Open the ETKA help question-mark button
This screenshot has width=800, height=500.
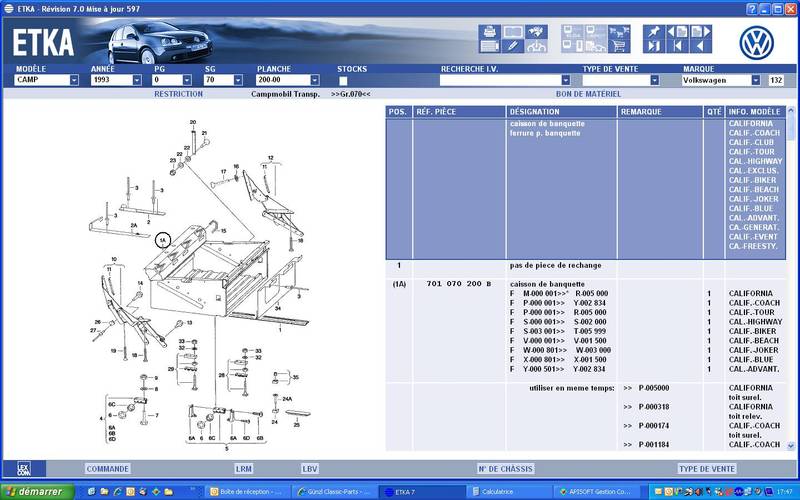click(752, 9)
